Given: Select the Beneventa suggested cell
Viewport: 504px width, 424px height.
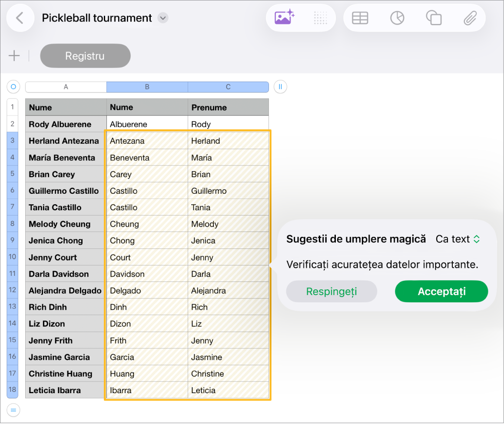Looking at the screenshot, I should point(147,158).
